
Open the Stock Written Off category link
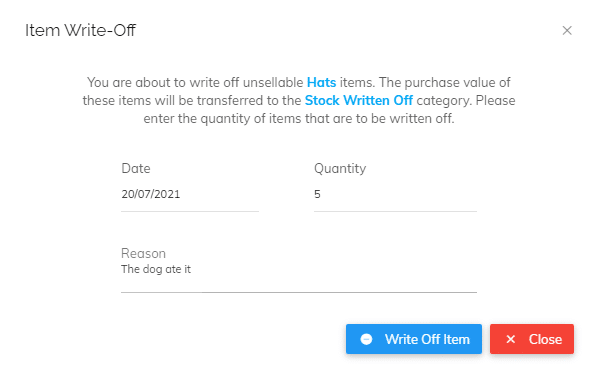[358, 100]
